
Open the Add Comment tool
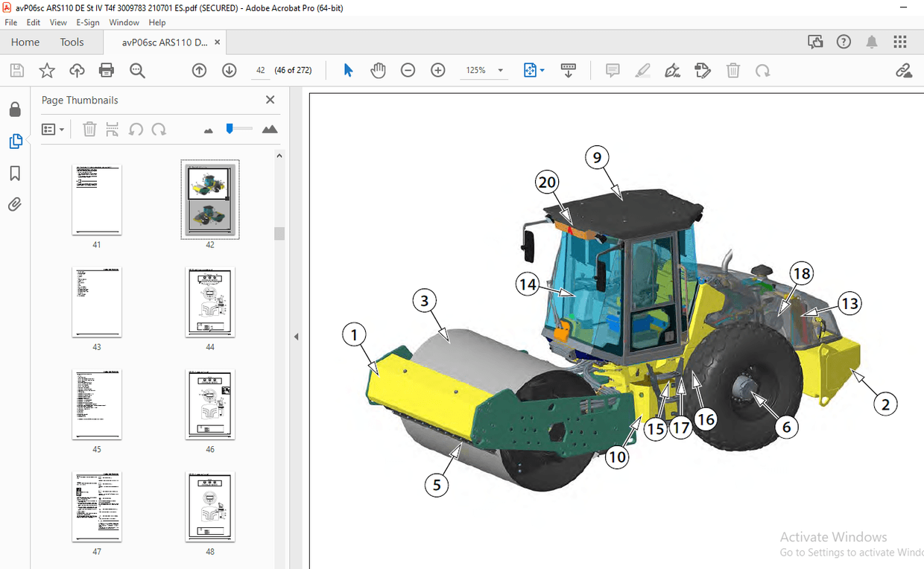(x=612, y=70)
